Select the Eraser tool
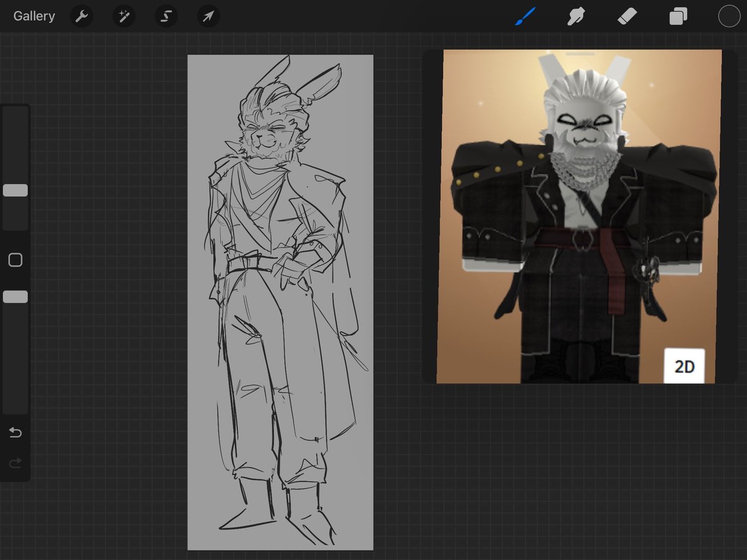The width and height of the screenshot is (747, 560). click(627, 16)
